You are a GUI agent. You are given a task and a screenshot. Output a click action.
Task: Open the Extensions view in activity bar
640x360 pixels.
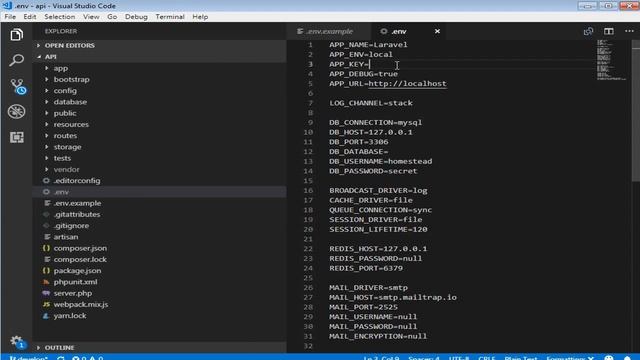(x=16, y=137)
